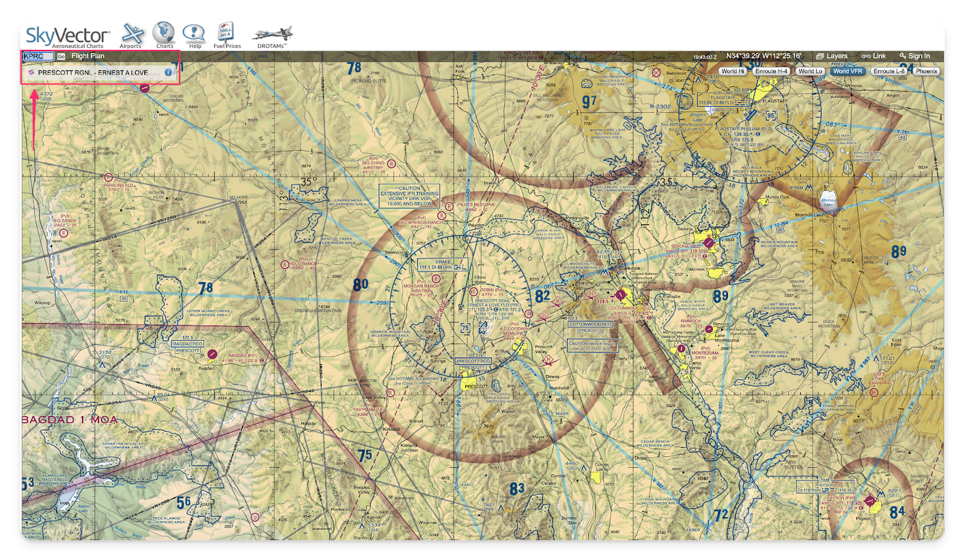Click the N34°39.29' W112°25.16' coordinates readout
965x560 pixels.
(764, 56)
